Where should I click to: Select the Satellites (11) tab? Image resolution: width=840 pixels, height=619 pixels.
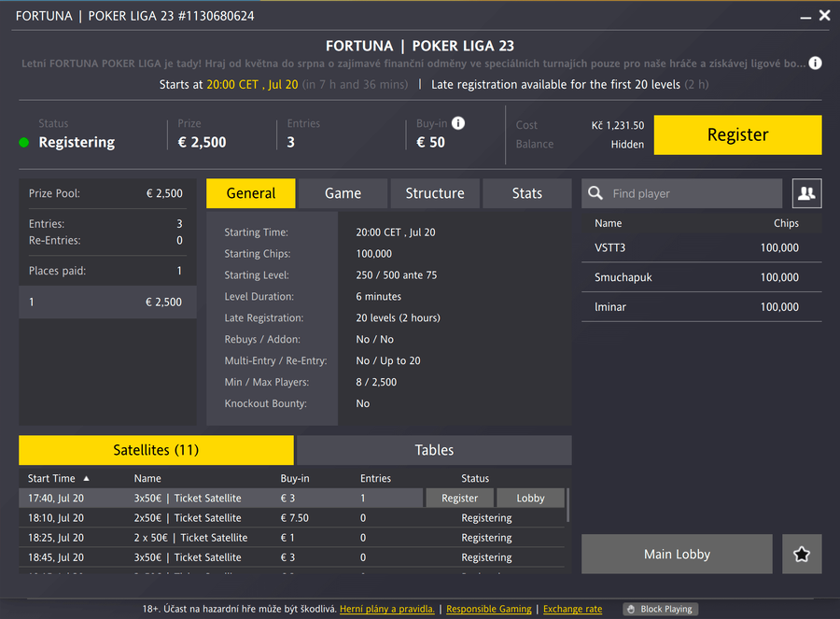point(156,450)
